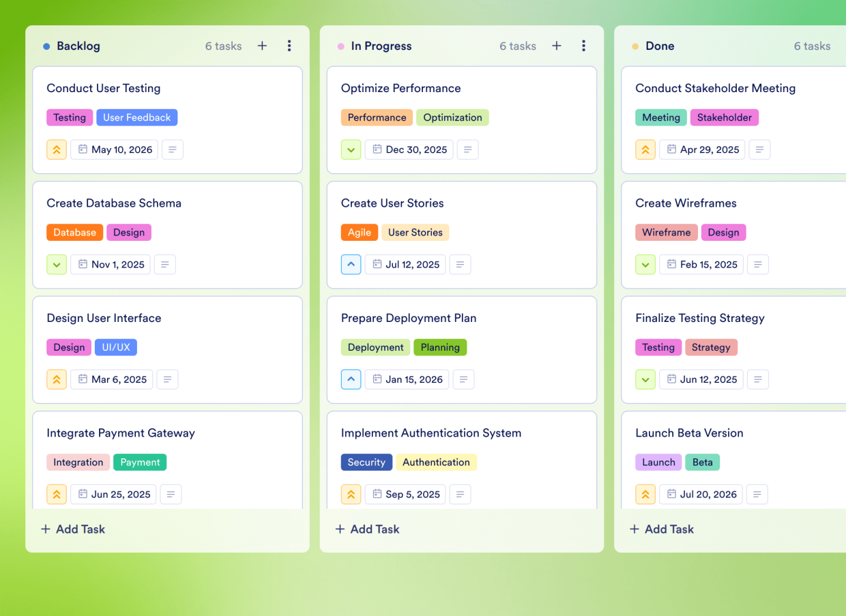The image size is (846, 616).
Task: Expand the priority chevron on Create User Stories
Action: click(x=351, y=265)
